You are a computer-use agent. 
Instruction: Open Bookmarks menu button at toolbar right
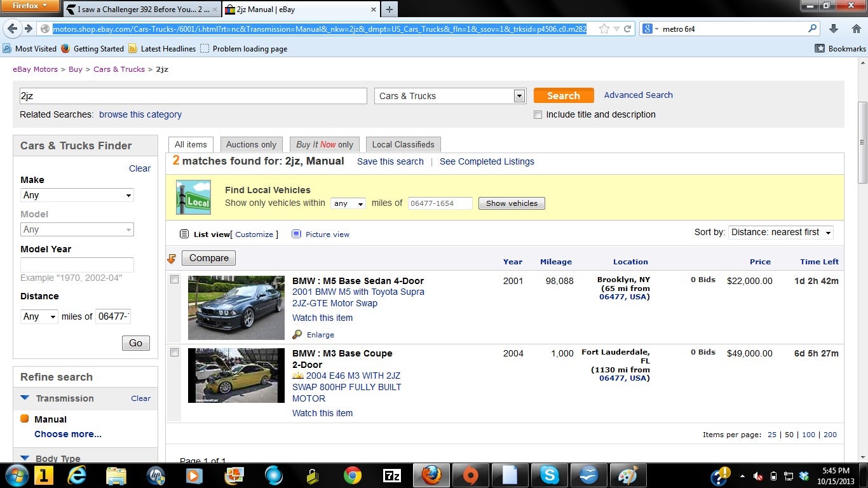coord(840,48)
